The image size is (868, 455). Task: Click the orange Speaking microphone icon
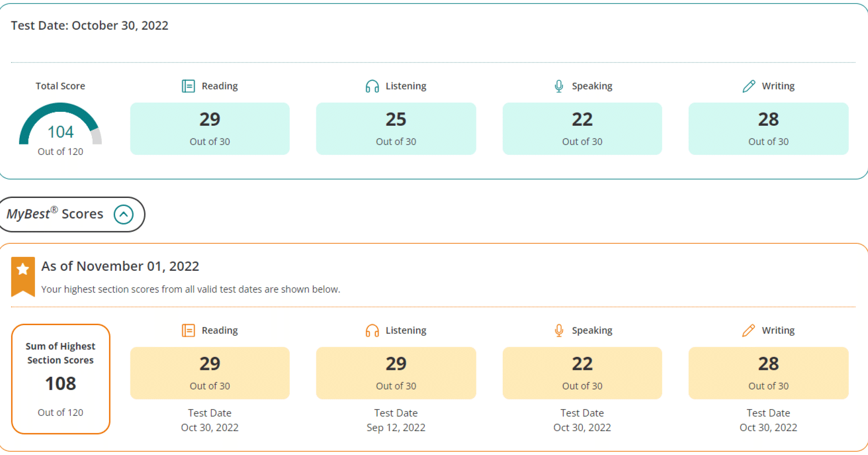coord(559,330)
